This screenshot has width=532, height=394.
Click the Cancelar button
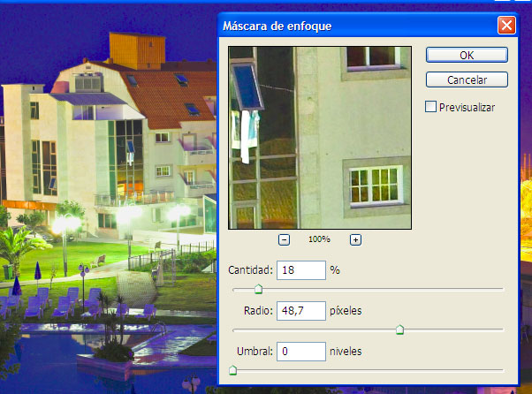click(x=467, y=80)
